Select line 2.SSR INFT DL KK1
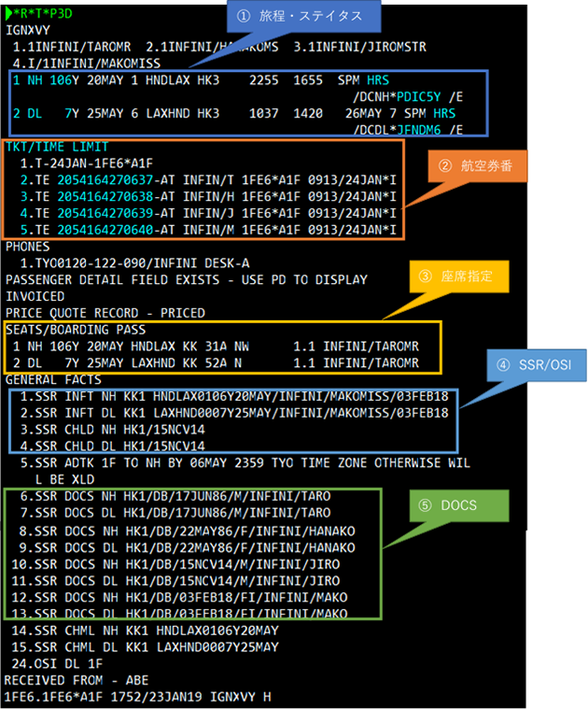The height and width of the screenshot is (709, 588). pos(234,413)
